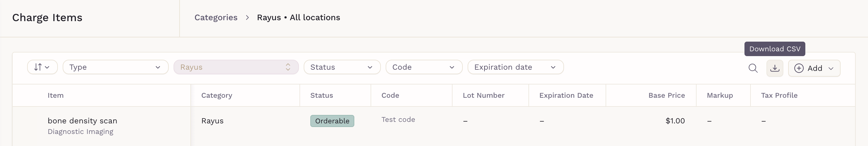868x146 pixels.
Task: Open the bone density scan item
Action: 82,121
